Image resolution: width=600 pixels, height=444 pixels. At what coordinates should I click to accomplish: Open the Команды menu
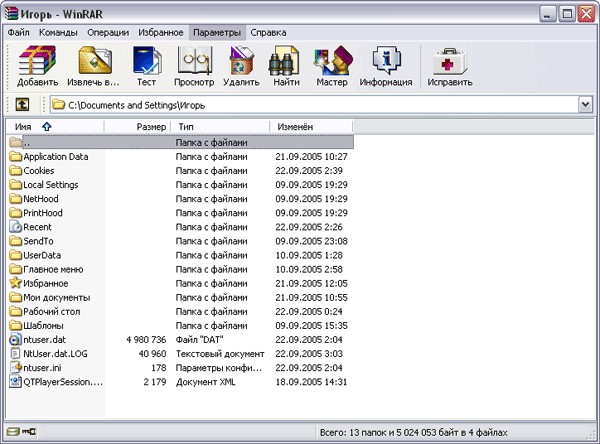(58, 33)
